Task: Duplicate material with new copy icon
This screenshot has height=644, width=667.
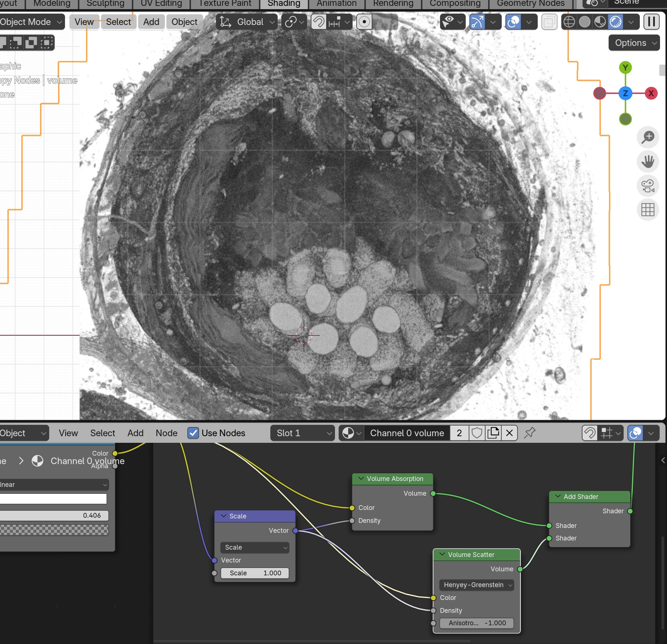Action: click(x=493, y=433)
